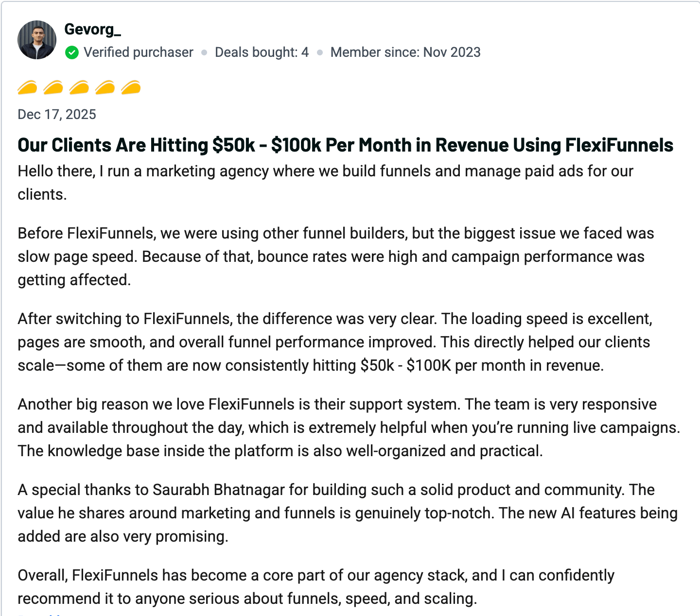
Task: Click the green verified checkmark icon
Action: 72,52
